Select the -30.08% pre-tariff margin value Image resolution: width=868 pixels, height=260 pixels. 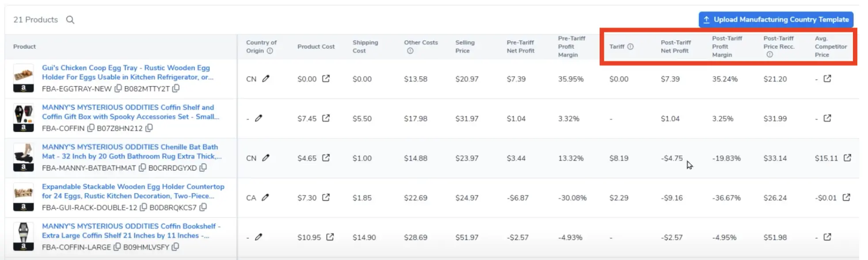pos(572,198)
